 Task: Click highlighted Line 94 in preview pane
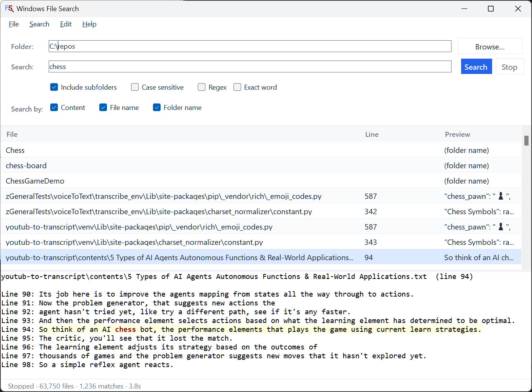[x=241, y=330]
